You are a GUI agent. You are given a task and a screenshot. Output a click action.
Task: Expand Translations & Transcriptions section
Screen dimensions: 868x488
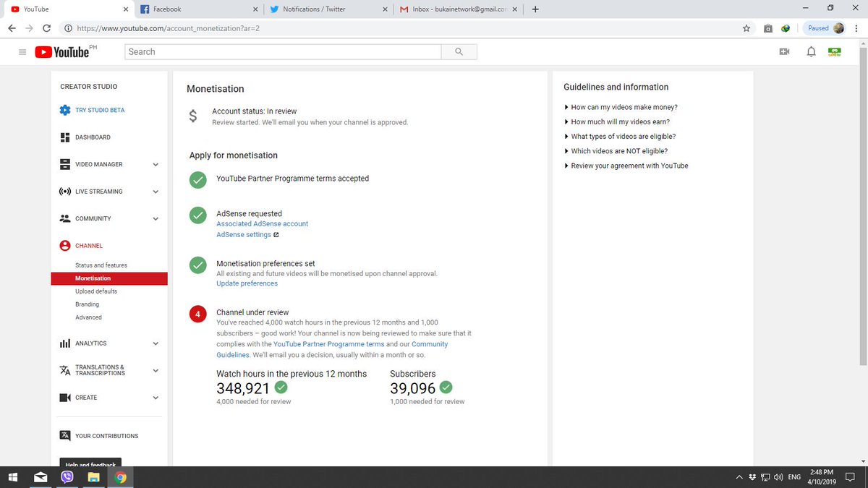156,370
